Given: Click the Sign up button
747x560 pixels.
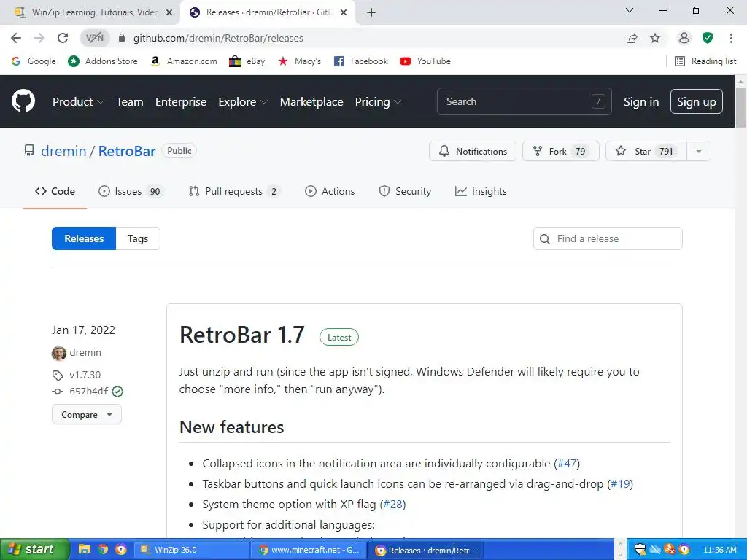Looking at the screenshot, I should [696, 101].
